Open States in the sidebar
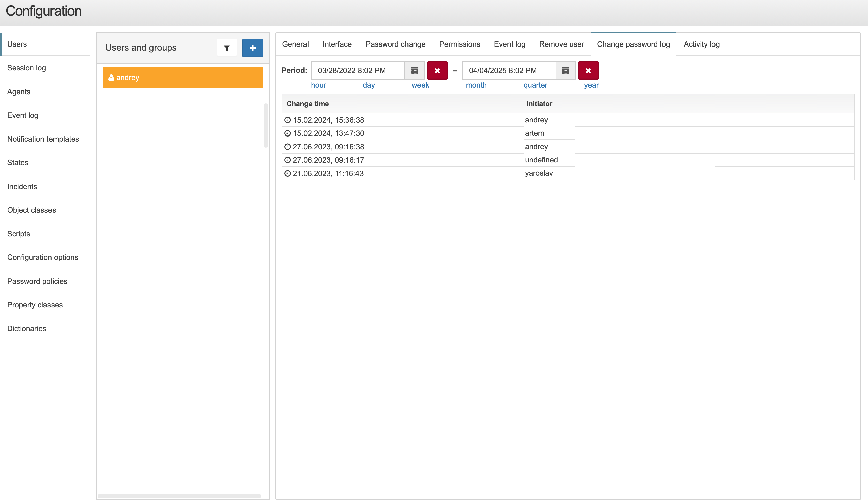868x500 pixels. tap(45, 163)
